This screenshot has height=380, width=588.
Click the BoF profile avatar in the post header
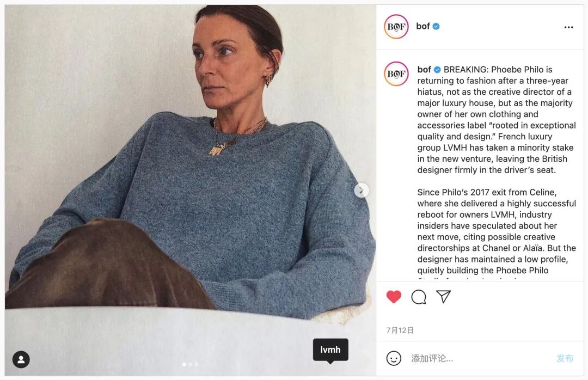396,27
